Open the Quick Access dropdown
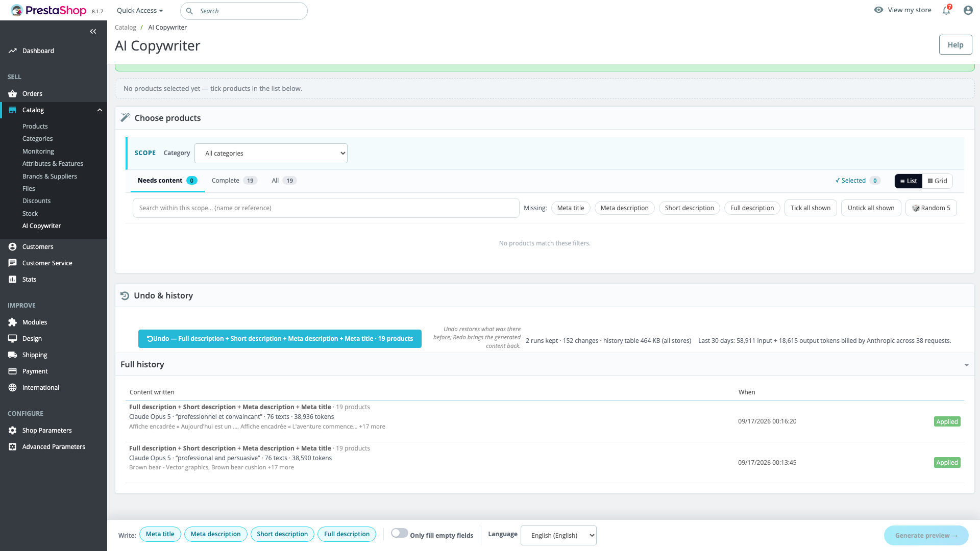This screenshot has height=551, width=980. tap(140, 11)
